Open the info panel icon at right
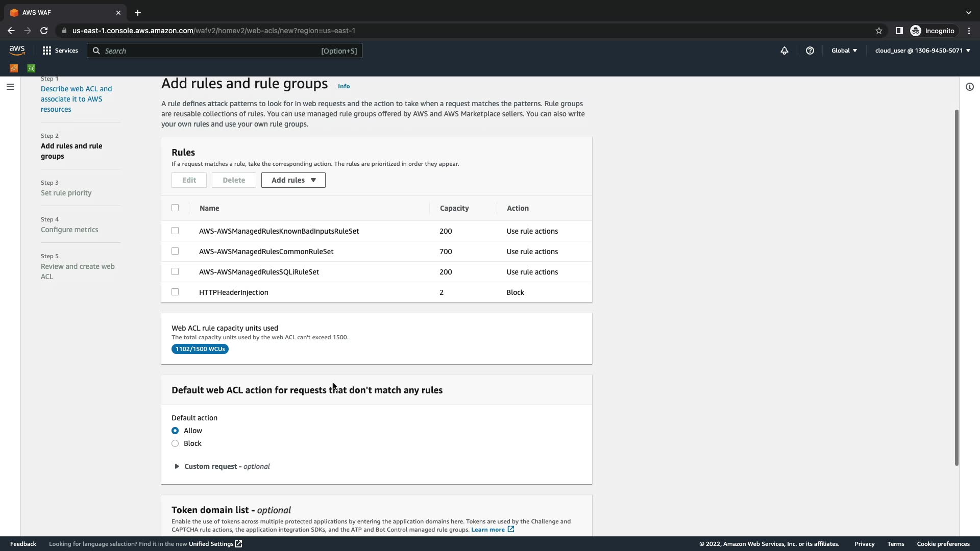Viewport: 980px width, 551px height. pyautogui.click(x=969, y=87)
